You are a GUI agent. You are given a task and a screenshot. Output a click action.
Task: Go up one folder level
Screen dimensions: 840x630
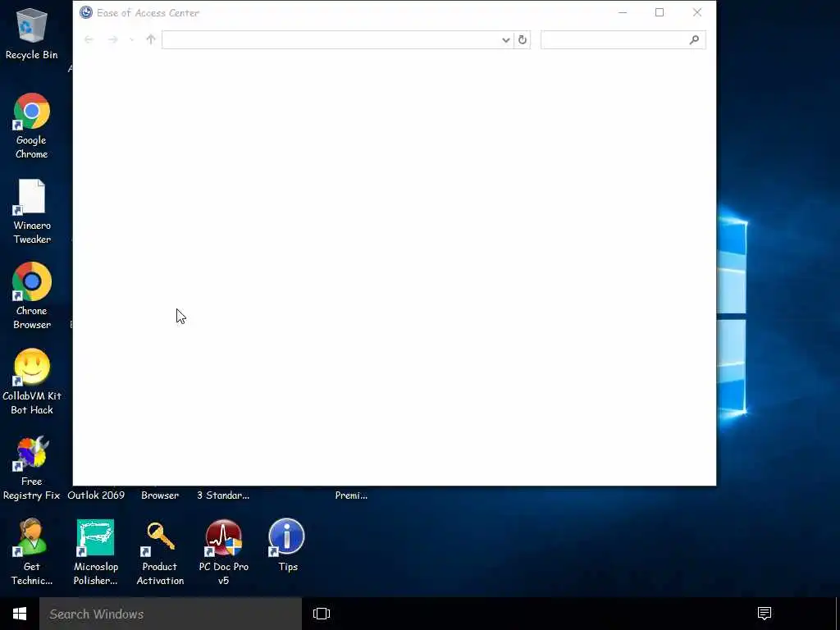coord(151,39)
